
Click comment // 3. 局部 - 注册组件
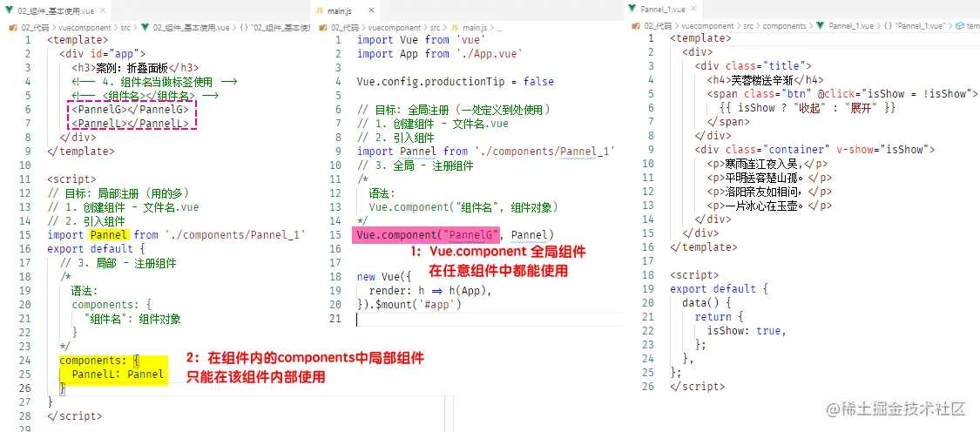(x=118, y=262)
